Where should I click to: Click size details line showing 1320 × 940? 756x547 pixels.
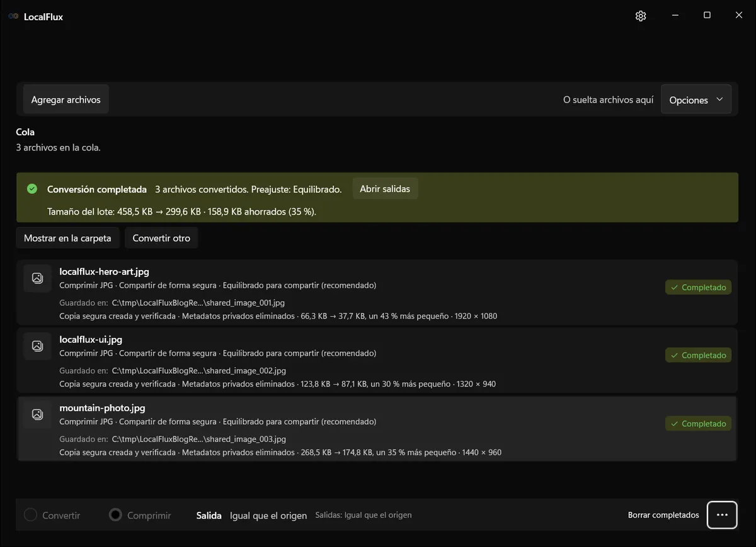pos(277,384)
